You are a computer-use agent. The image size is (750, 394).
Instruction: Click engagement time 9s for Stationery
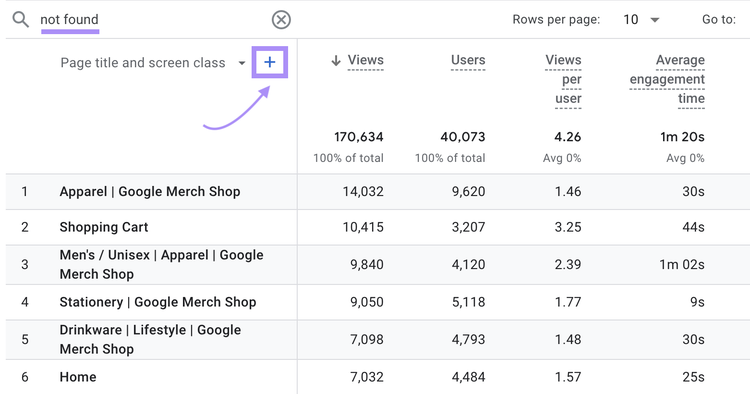coord(698,302)
